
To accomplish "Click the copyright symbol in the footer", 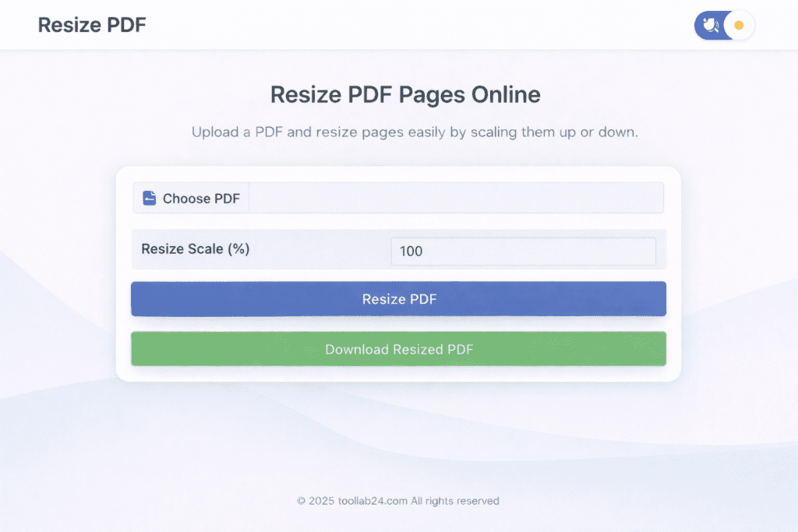I will (300, 501).
